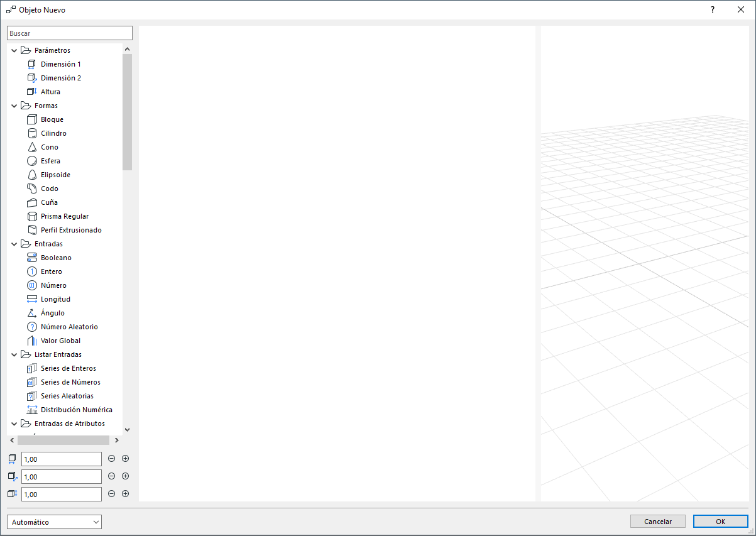The image size is (756, 536).
Task: Dismiss the dialog with Cancelar
Action: point(657,521)
